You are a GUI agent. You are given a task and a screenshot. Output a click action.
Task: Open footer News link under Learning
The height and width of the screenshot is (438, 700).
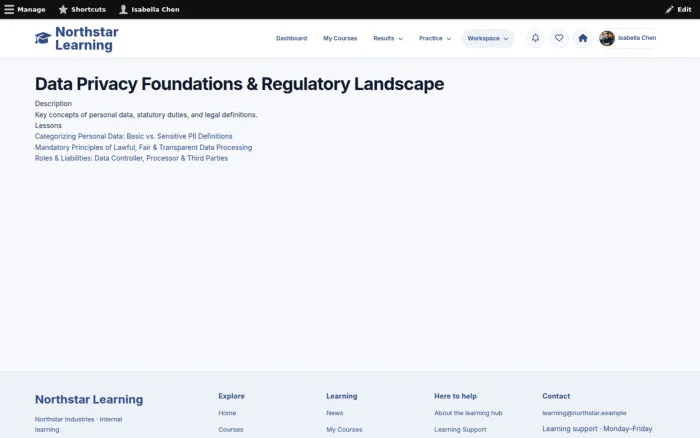[x=335, y=413]
